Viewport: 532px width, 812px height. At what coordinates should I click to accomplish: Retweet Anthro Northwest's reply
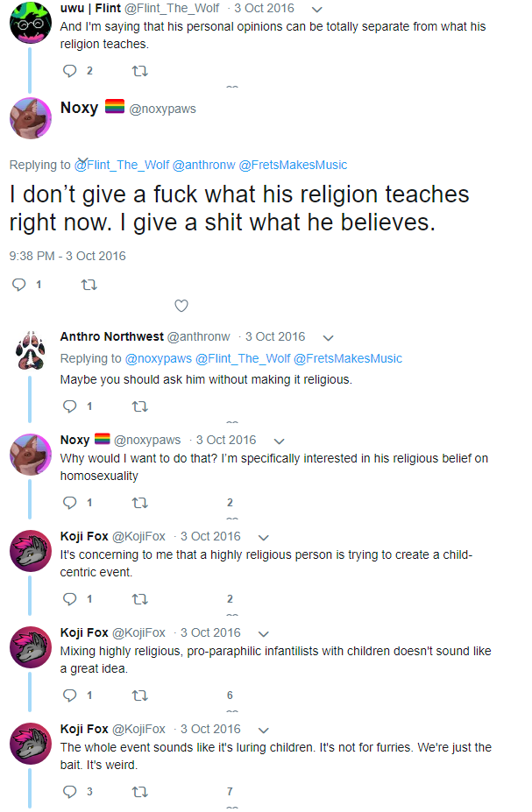coord(140,406)
